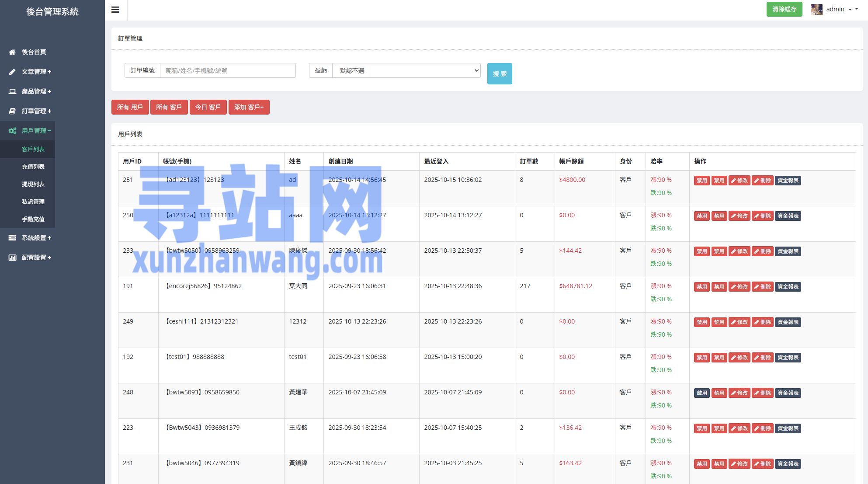Open 充值列表 in the sidebar

click(33, 167)
